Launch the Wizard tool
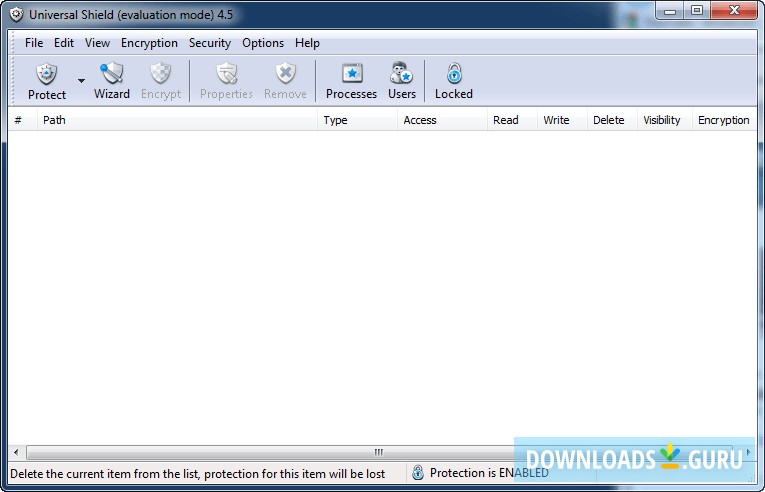The width and height of the screenshot is (765, 492). 112,81
